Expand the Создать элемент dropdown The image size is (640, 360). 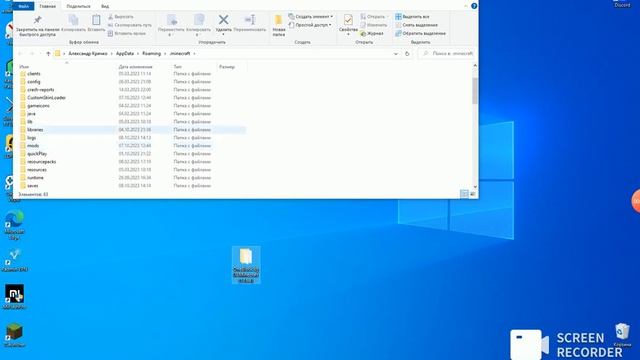pos(311,16)
